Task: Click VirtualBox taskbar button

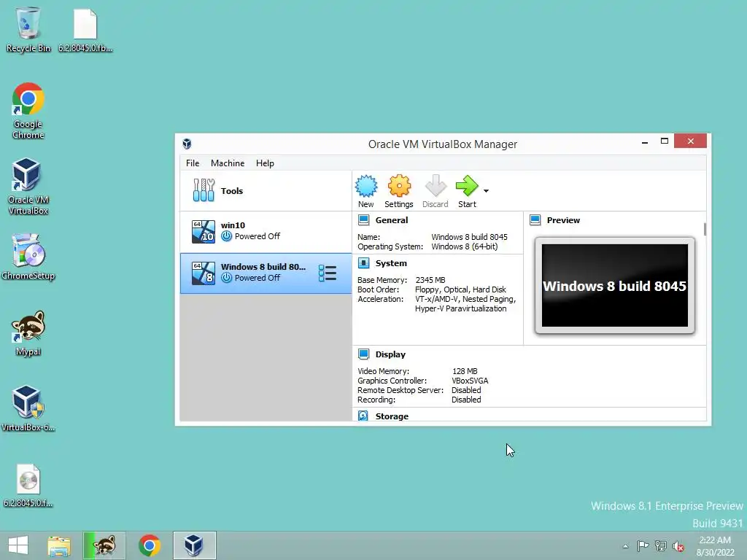Action: point(194,545)
